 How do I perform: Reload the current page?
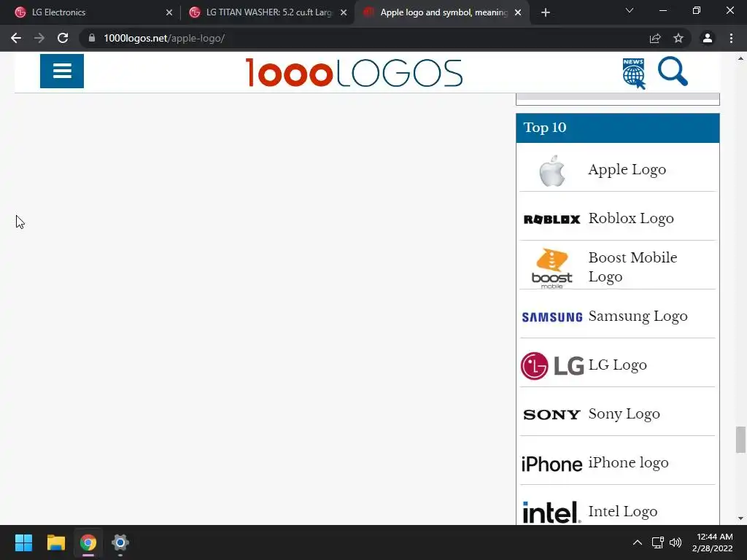(63, 38)
